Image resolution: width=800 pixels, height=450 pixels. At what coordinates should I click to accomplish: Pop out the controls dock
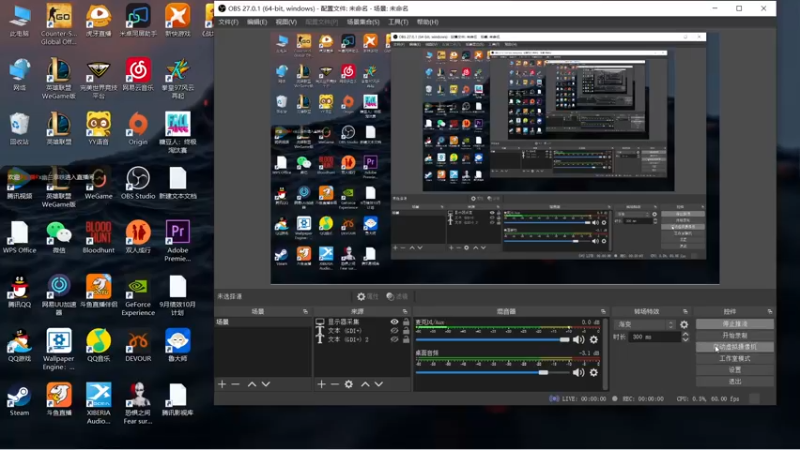point(770,311)
